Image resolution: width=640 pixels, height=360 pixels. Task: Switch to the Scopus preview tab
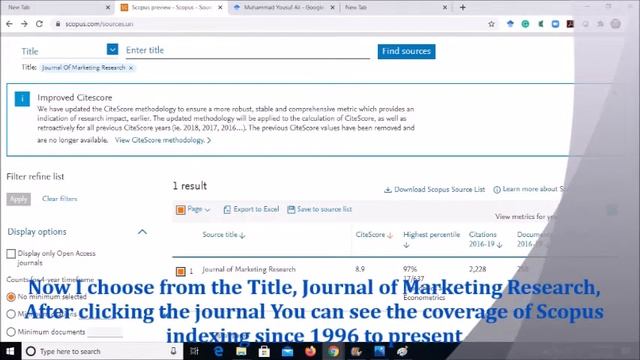(x=171, y=7)
